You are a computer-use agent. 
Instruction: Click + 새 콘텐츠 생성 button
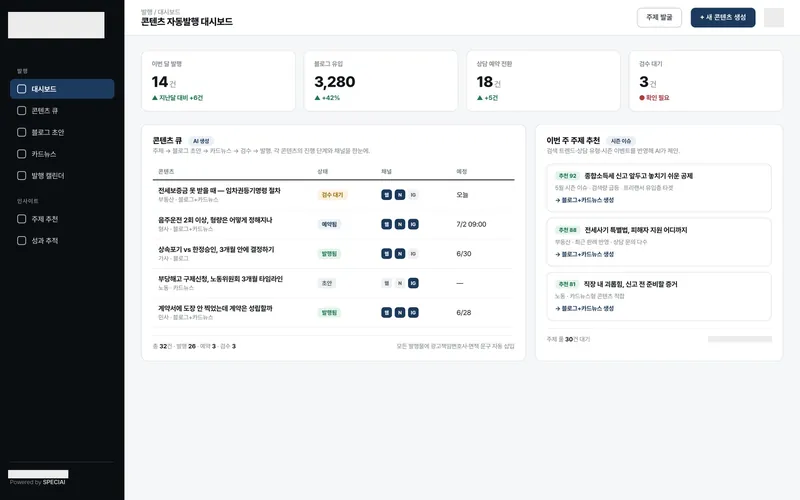(723, 17)
